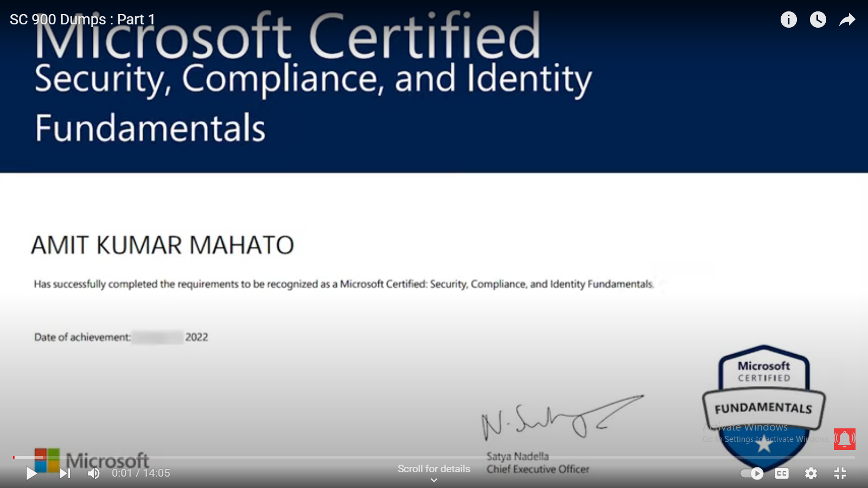The image size is (868, 488).
Task: Seek along the video progress bar
Action: (434, 457)
